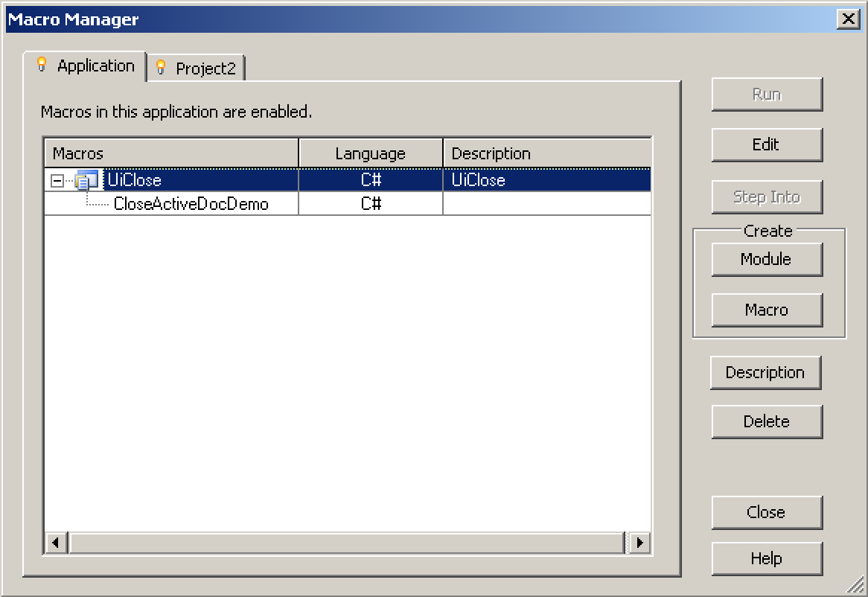Edit the selected UiClose macro
868x597 pixels.
(767, 144)
